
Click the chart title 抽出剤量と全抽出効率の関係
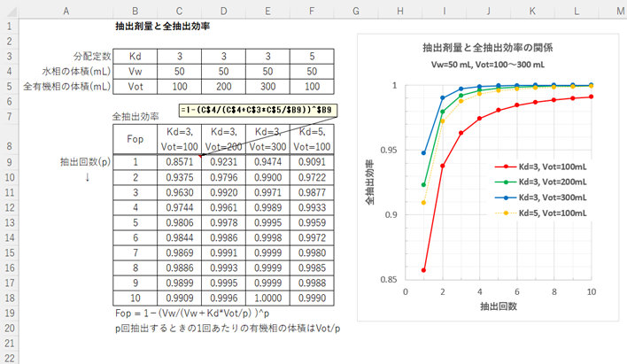tap(488, 48)
